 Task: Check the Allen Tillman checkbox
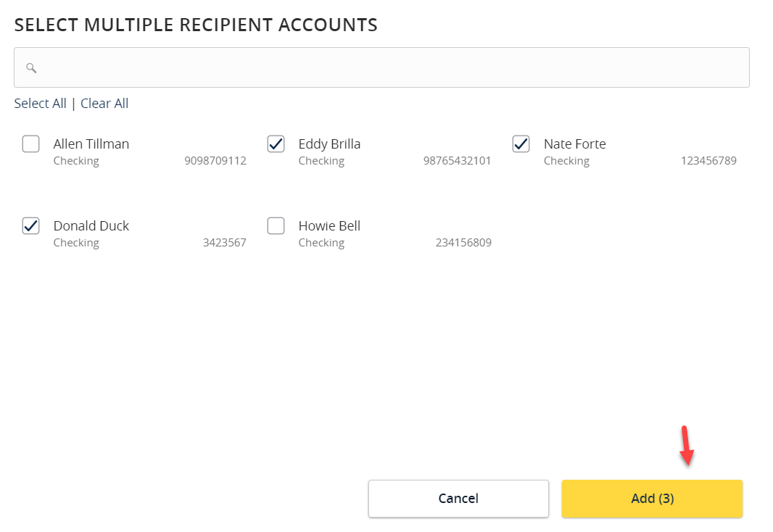[x=31, y=144]
